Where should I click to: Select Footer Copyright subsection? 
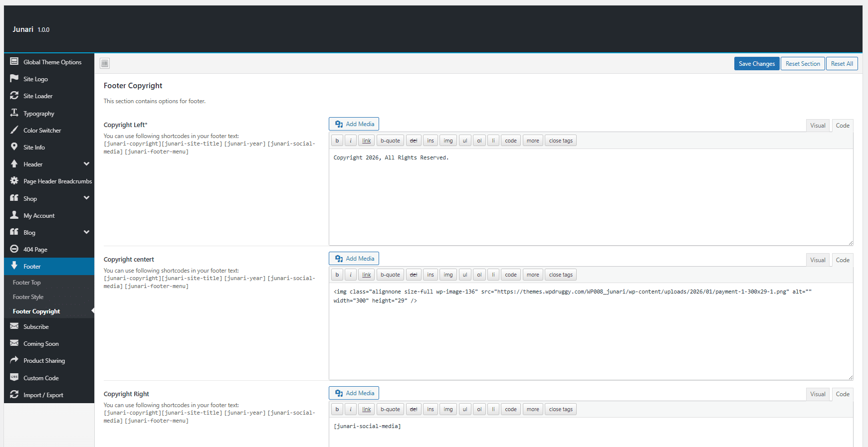[x=36, y=311]
